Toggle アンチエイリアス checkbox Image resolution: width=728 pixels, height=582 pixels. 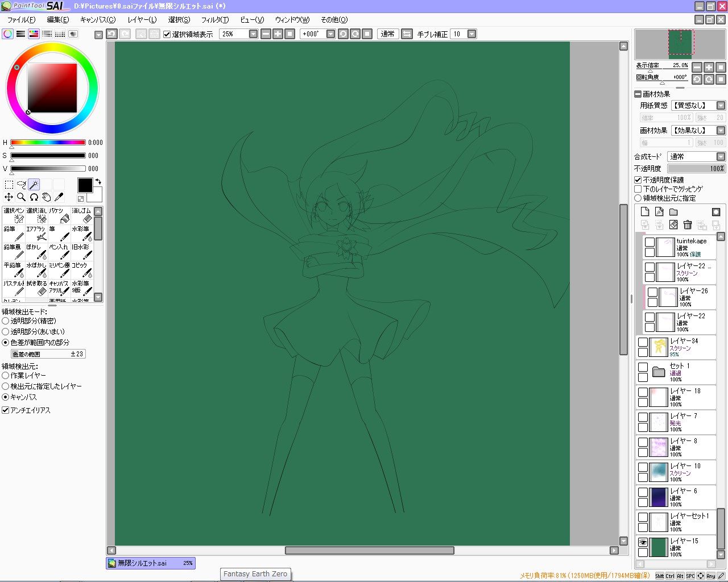coord(6,410)
